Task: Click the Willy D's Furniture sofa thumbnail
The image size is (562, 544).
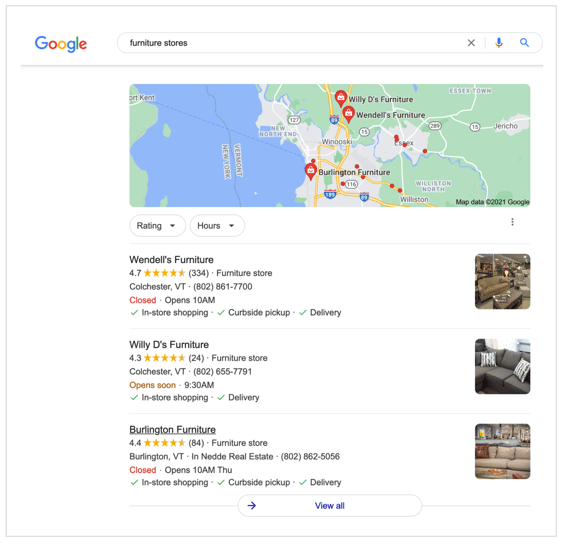Action: 502,366
